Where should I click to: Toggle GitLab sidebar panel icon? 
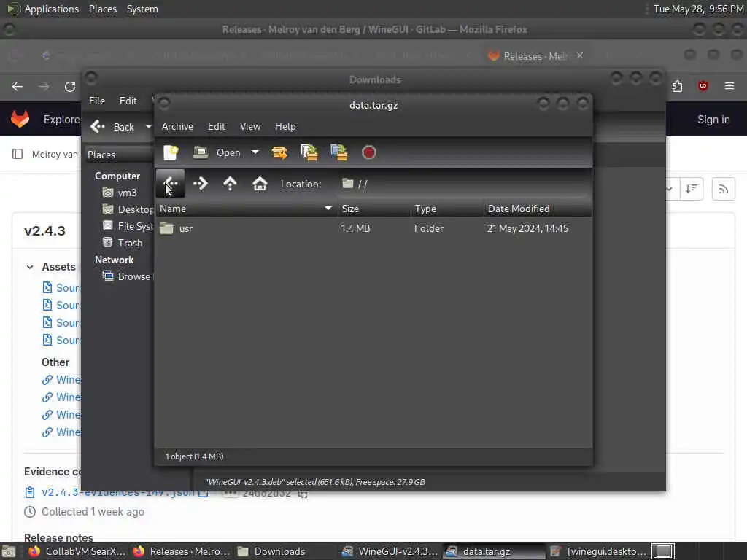18,154
